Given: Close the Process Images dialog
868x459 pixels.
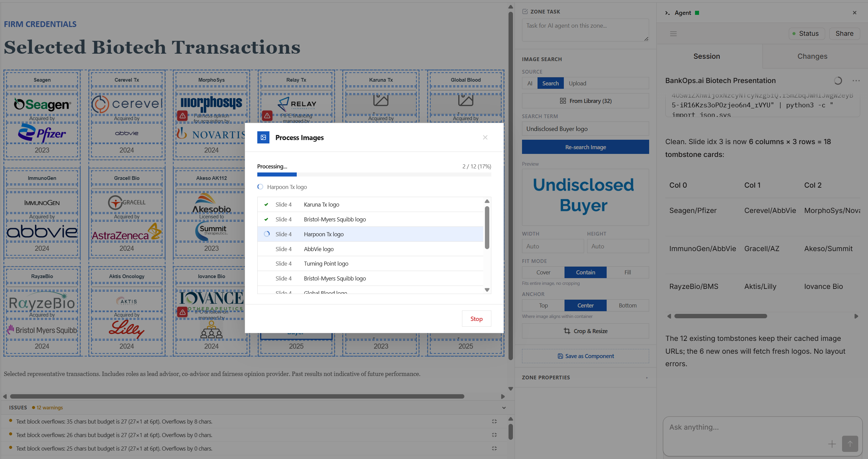Looking at the screenshot, I should 485,137.
